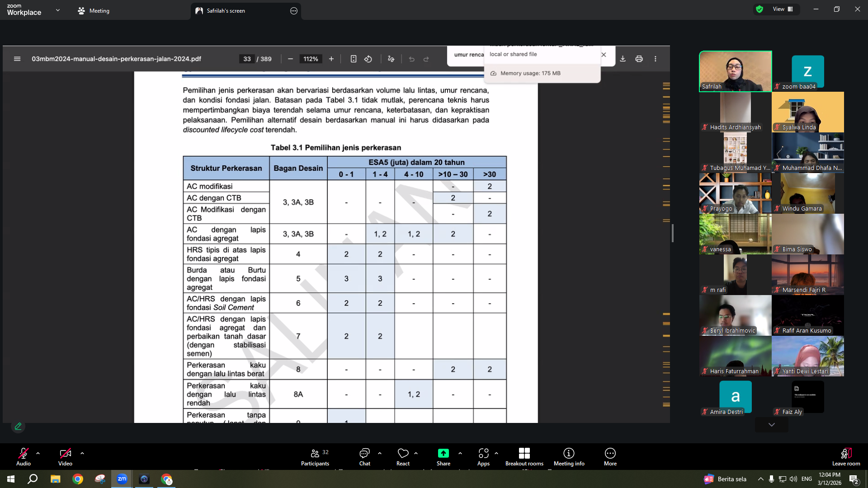Open the View layout menu
This screenshot has height=488, width=868.
(x=783, y=9)
